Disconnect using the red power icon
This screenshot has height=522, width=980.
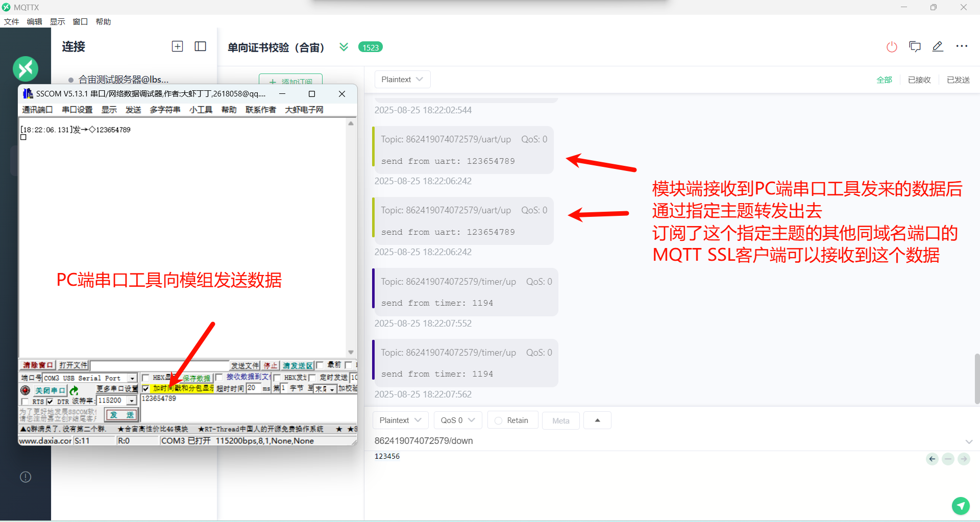(892, 47)
